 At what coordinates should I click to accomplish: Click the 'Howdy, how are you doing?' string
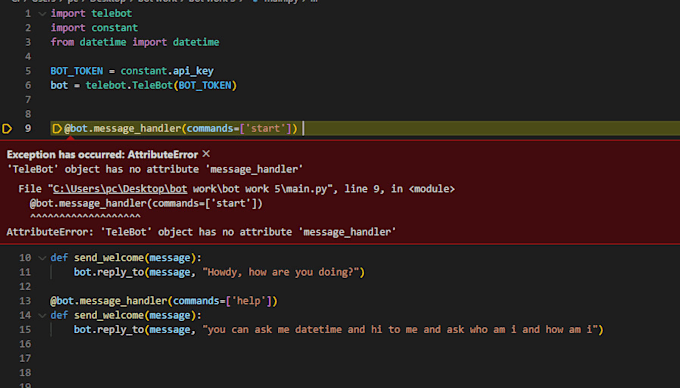point(280,272)
